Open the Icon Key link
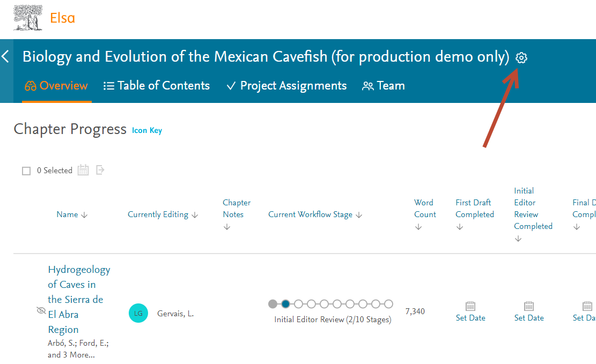This screenshot has width=596, height=364. [x=147, y=130]
